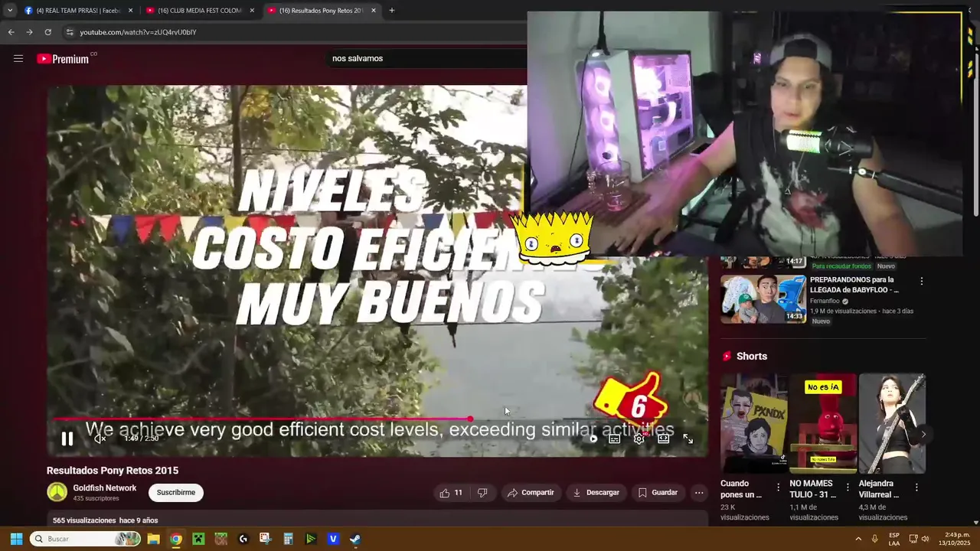This screenshot has width=980, height=551.
Task: Close the CLUB MEDIA FEST tab
Action: point(252,11)
